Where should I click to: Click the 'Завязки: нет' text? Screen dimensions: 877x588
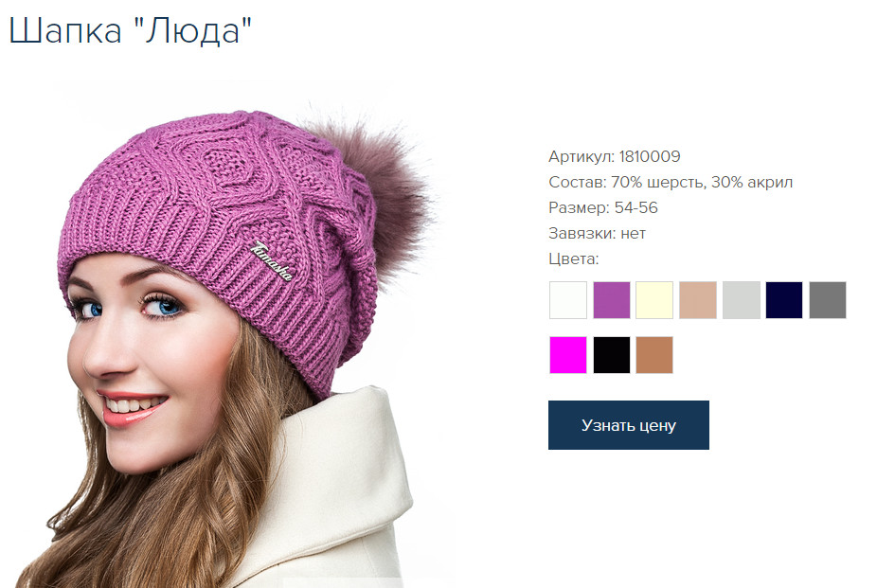click(x=597, y=234)
